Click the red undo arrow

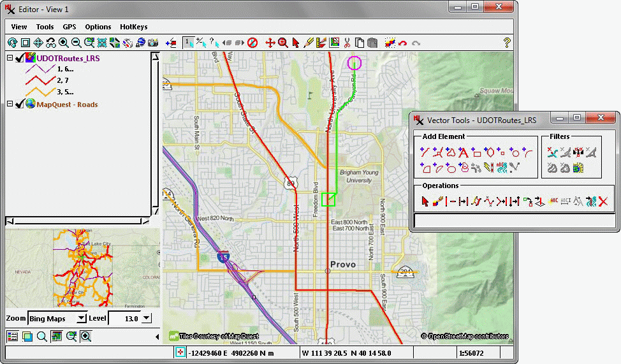coord(403,43)
